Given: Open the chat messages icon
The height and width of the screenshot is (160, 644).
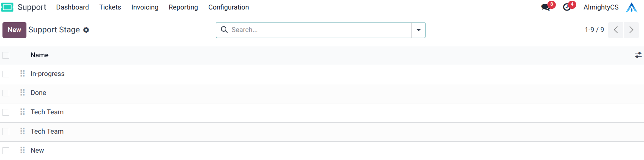Looking at the screenshot, I should click(546, 7).
